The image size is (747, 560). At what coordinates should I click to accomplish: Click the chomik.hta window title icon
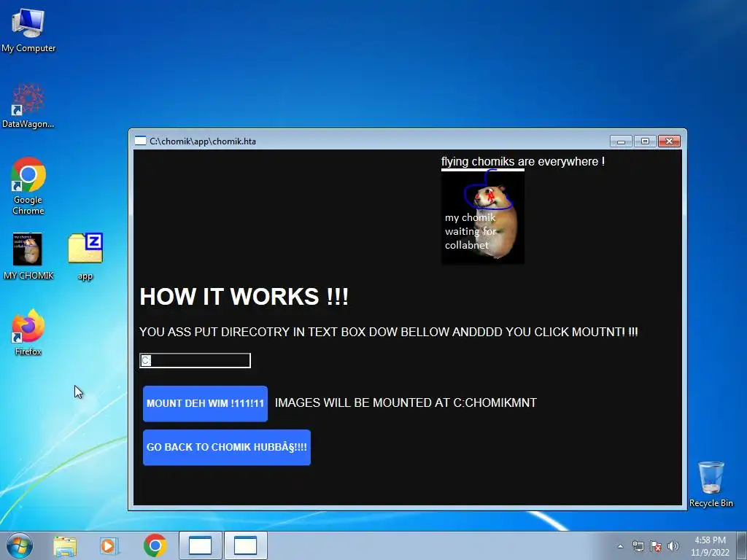(x=140, y=141)
